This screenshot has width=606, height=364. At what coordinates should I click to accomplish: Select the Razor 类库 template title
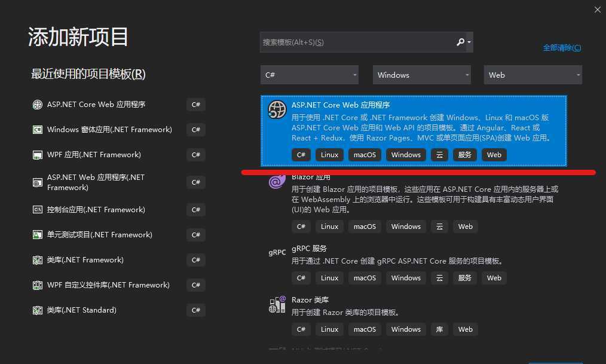pyautogui.click(x=310, y=300)
